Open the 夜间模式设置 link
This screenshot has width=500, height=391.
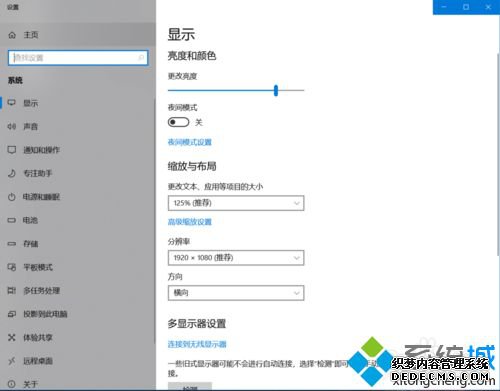tap(190, 142)
